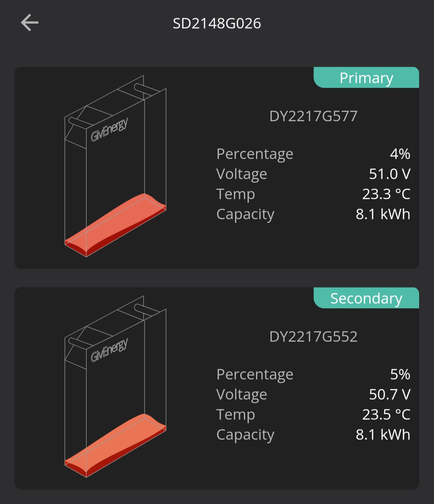This screenshot has width=434, height=504.
Task: Tap the GivEnergy logo on Secondary battery
Action: click(x=109, y=350)
